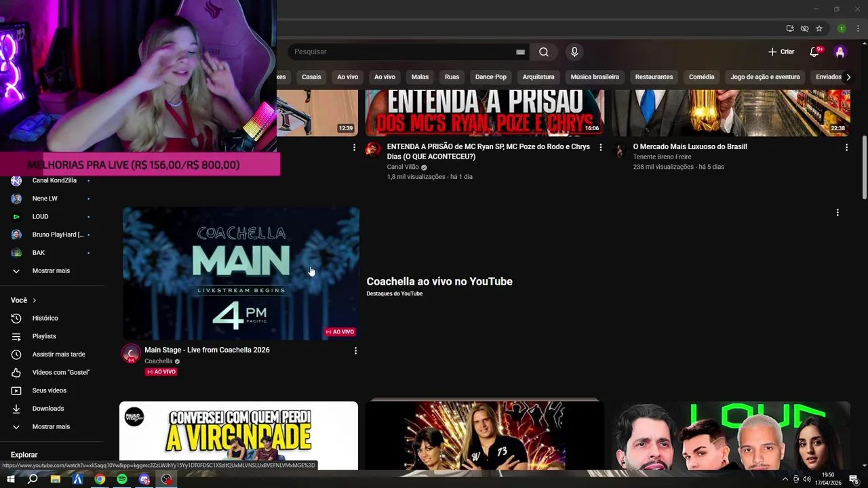Open options for Coachella ao vivo section
This screenshot has height=488, width=868.
point(837,212)
